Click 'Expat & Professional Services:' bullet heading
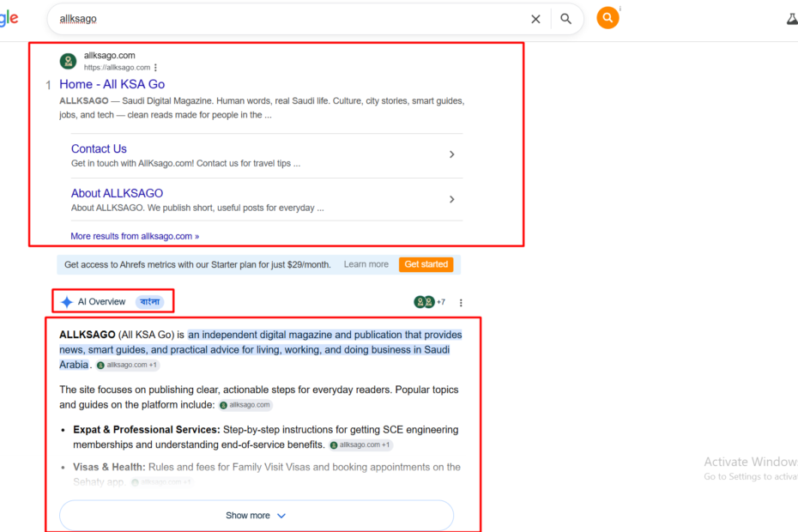Viewport: 798px width, 532px height. tap(147, 430)
